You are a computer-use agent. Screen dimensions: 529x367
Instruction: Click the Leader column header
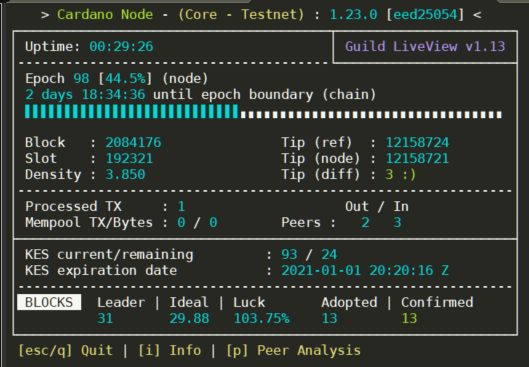tap(121, 302)
